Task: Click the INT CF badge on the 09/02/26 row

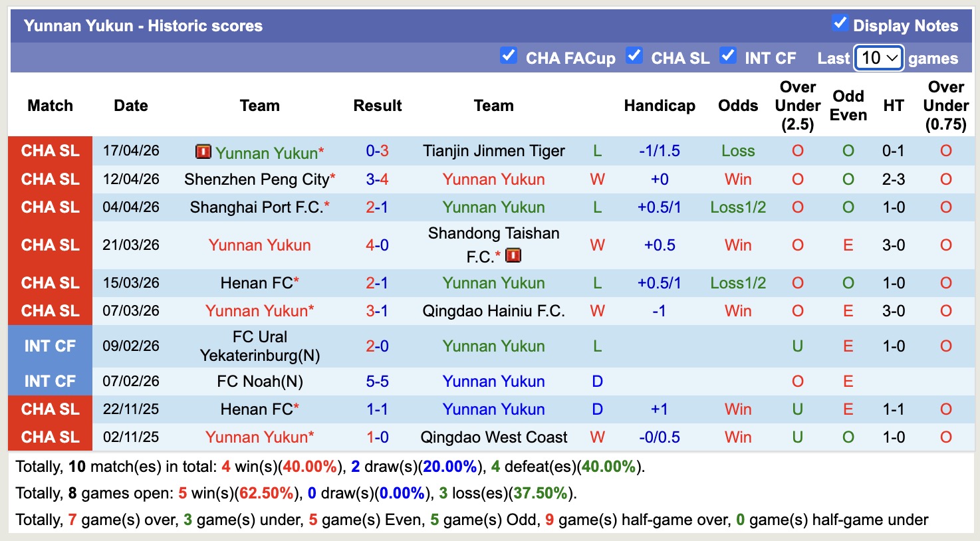Action: [50, 346]
